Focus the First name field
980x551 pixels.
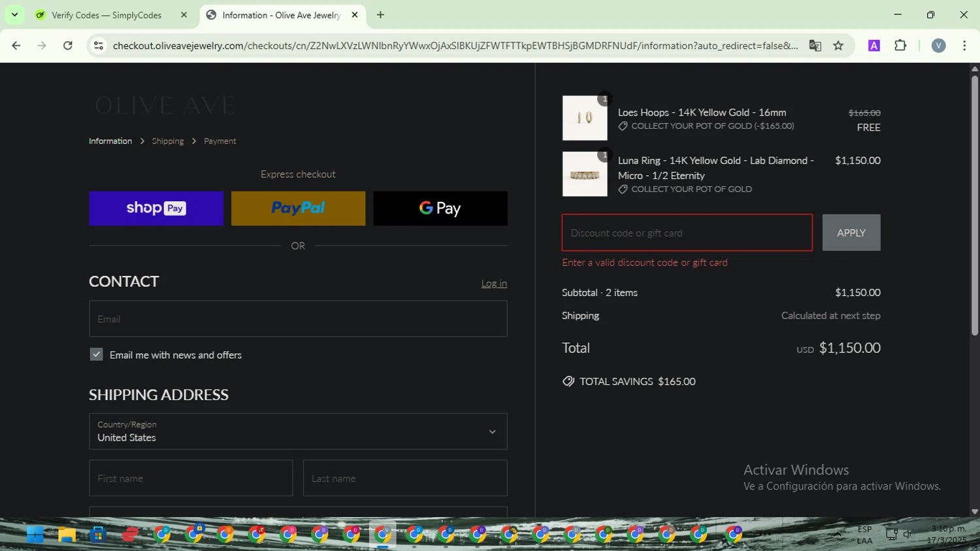pyautogui.click(x=191, y=478)
